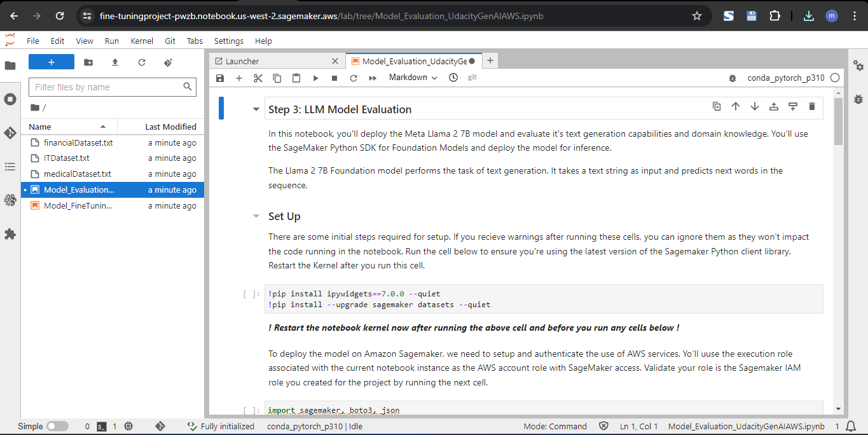Cut the selected cells with scissors icon

point(258,78)
